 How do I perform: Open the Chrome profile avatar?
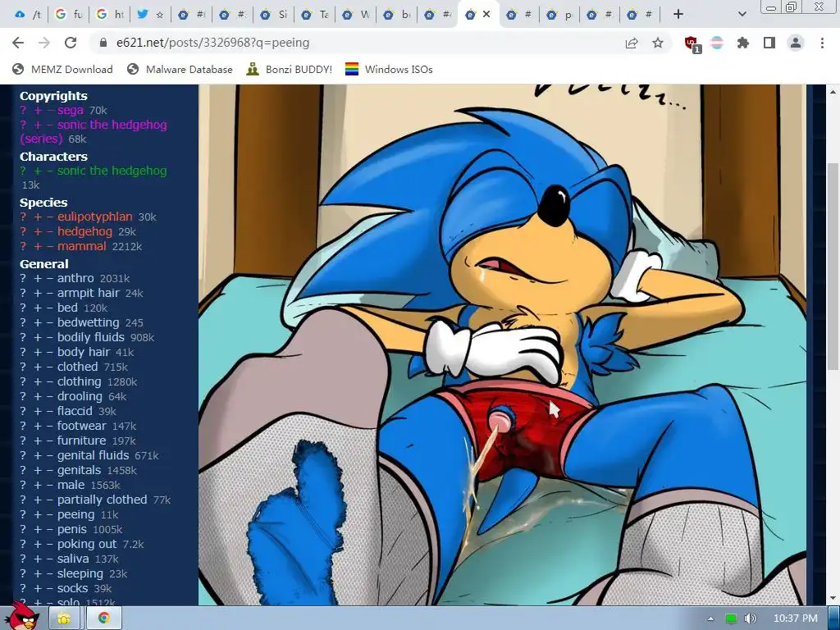coord(796,43)
